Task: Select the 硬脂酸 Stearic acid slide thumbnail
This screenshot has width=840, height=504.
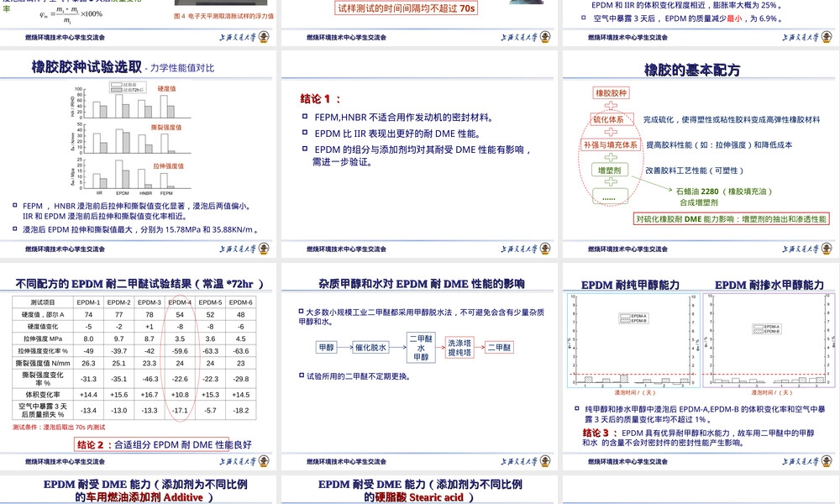Action: (419, 490)
